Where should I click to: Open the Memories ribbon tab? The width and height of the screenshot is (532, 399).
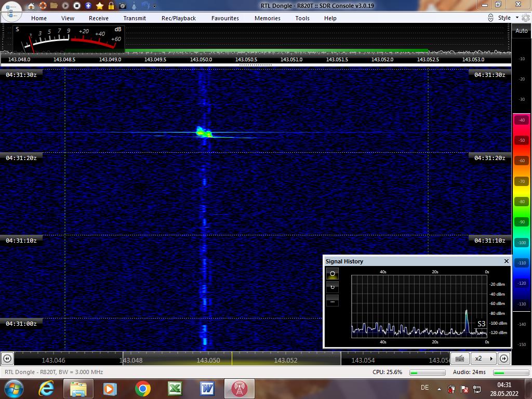[268, 18]
